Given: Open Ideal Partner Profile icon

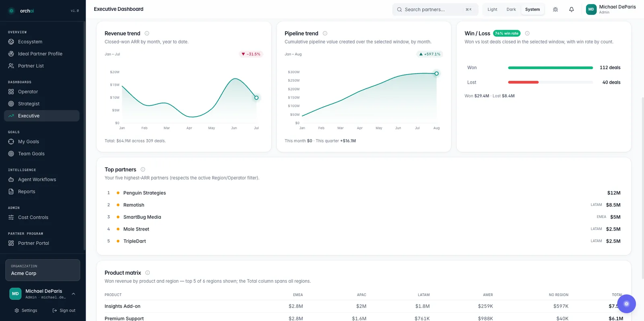Looking at the screenshot, I should 11,54.
